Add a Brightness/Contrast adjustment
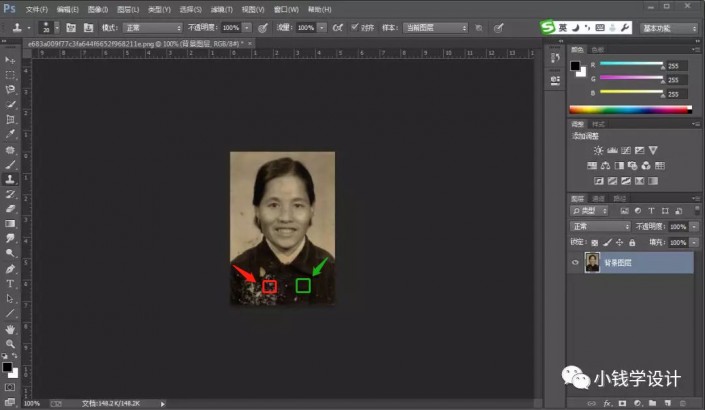This screenshot has height=410, width=705. (598, 151)
